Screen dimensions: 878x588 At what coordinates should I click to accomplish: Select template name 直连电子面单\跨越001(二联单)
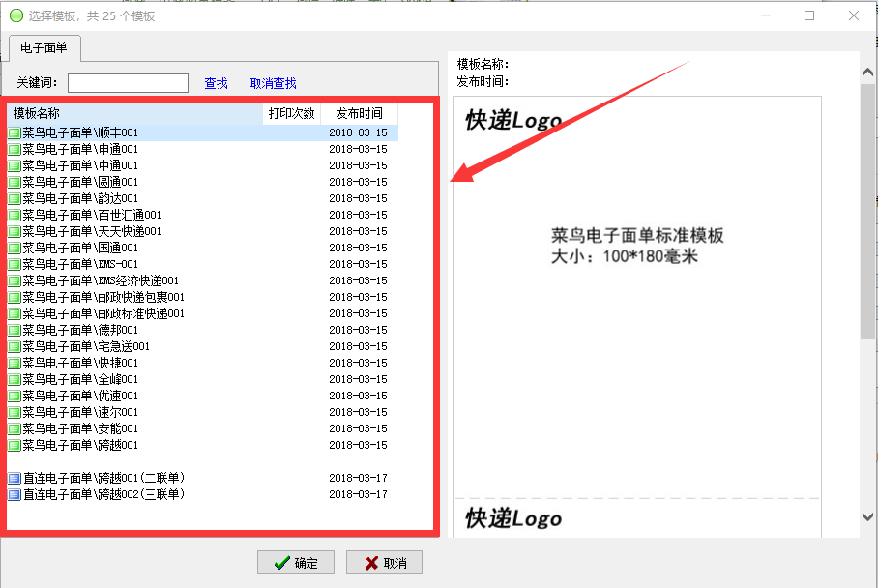coord(104,478)
